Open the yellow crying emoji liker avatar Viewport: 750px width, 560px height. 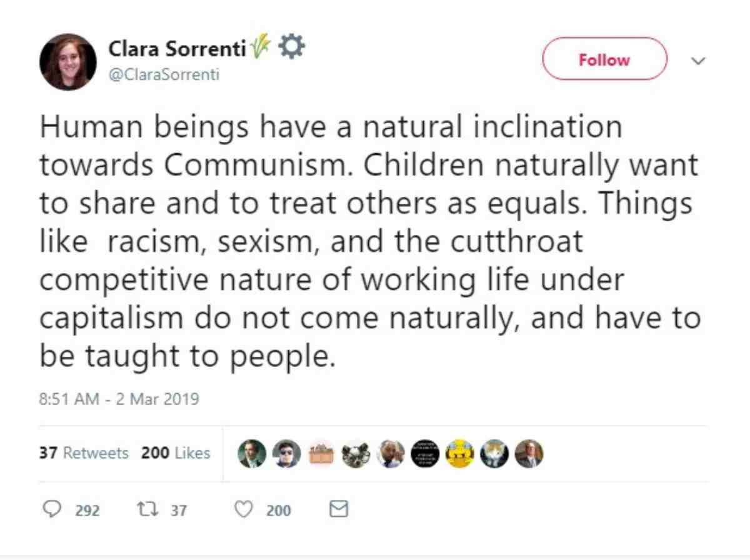(x=459, y=454)
